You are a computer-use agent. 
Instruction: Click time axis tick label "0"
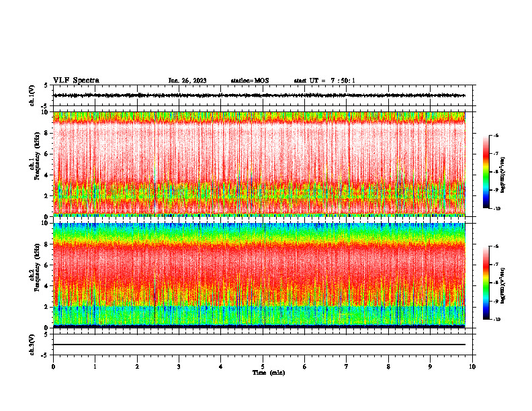point(53,367)
